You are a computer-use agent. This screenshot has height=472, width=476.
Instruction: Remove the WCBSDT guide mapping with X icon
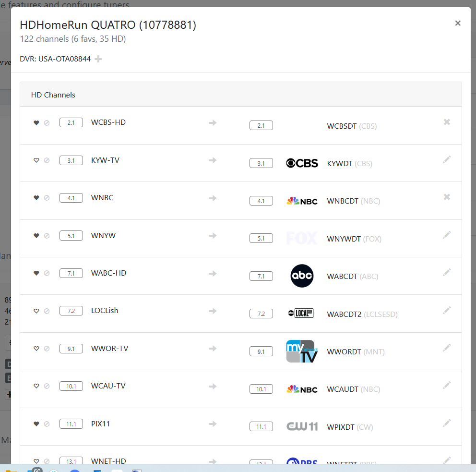447,122
